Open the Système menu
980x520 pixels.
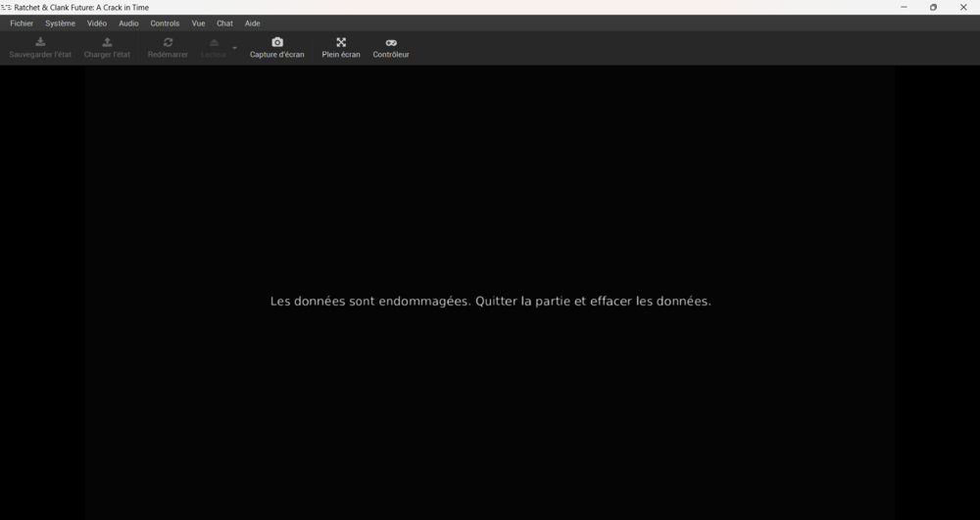point(60,23)
